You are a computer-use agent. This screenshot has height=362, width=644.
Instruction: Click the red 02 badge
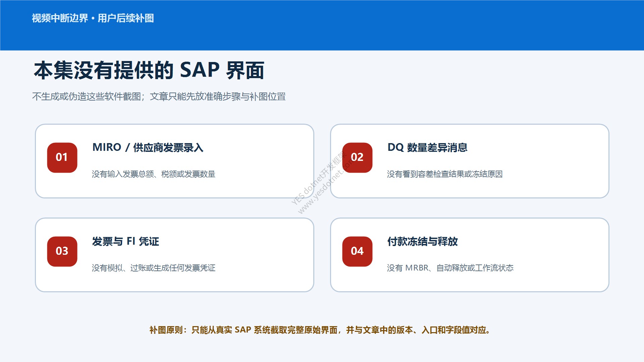tap(357, 158)
